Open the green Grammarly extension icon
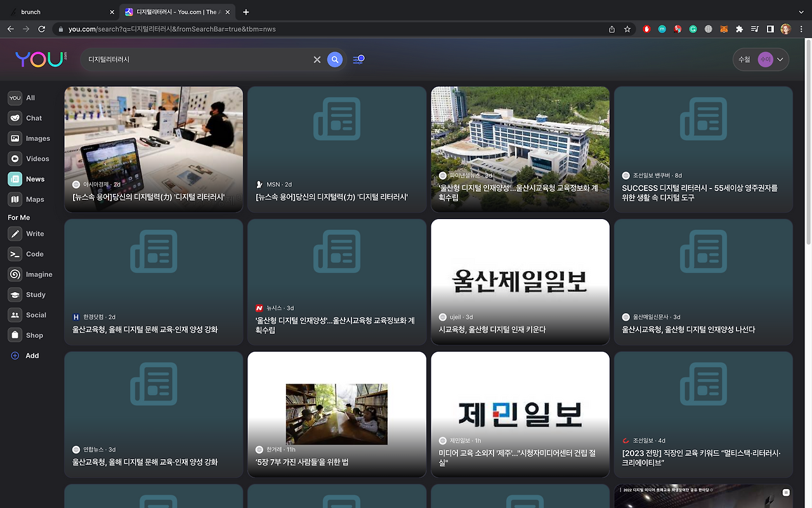The height and width of the screenshot is (508, 812). [693, 29]
